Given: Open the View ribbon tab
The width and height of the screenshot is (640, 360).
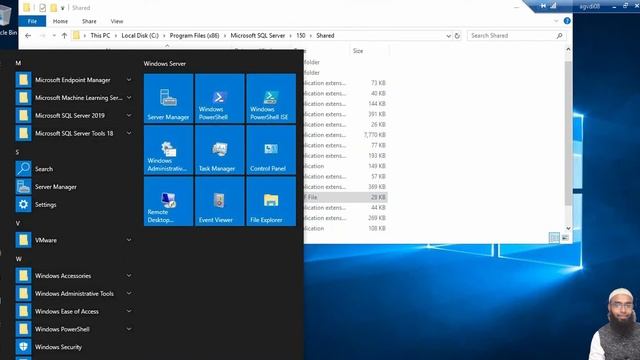Looking at the screenshot, I should point(117,21).
